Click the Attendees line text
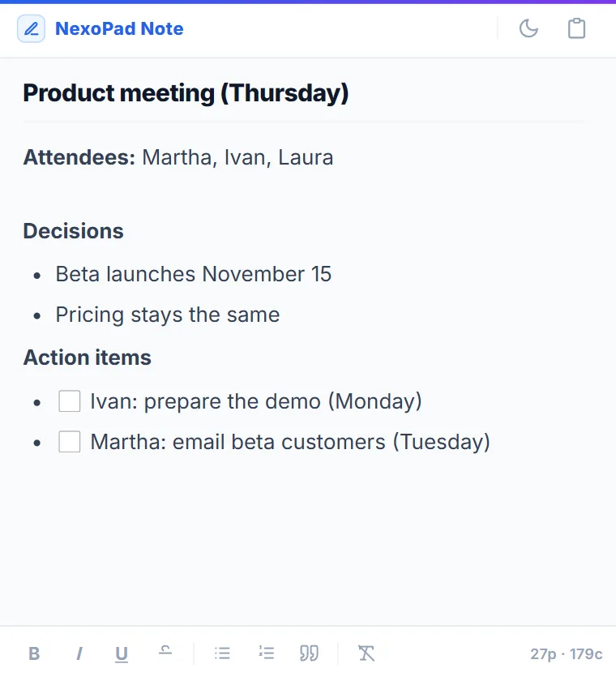The height and width of the screenshot is (681, 616). [x=178, y=157]
